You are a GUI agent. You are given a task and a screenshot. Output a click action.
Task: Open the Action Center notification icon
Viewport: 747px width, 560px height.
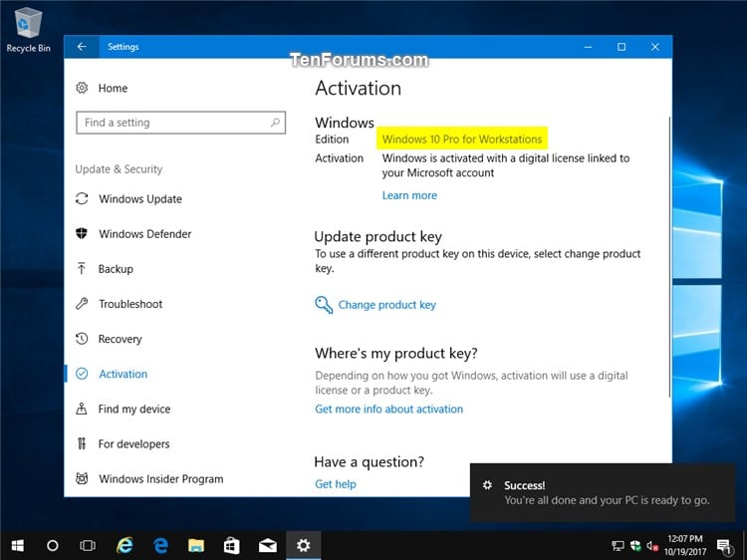tap(724, 546)
